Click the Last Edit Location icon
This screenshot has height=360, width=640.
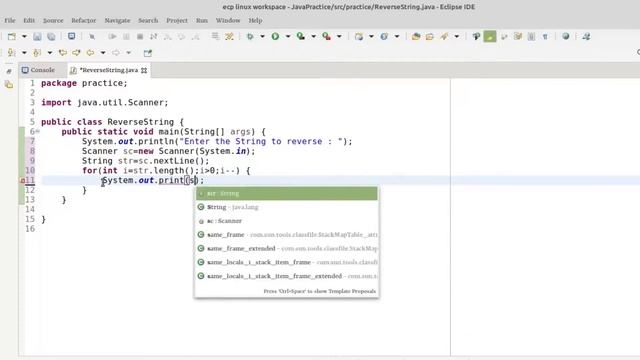click(x=63, y=53)
